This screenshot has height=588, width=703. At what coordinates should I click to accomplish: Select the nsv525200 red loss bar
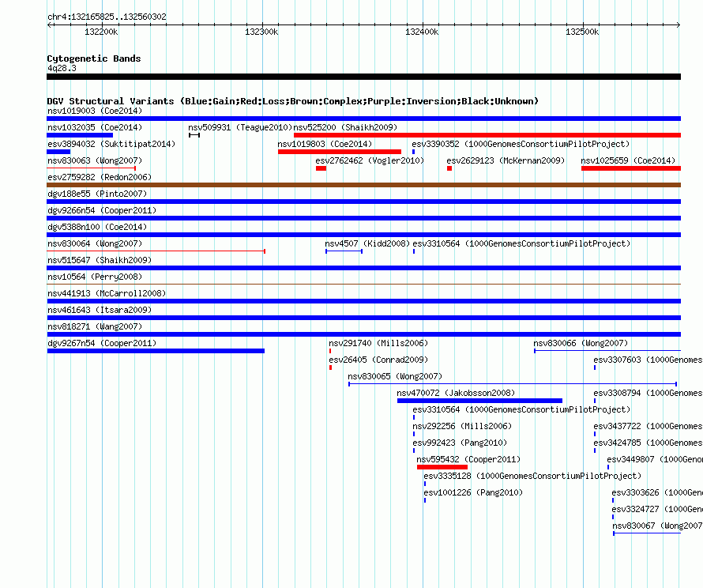click(487, 135)
